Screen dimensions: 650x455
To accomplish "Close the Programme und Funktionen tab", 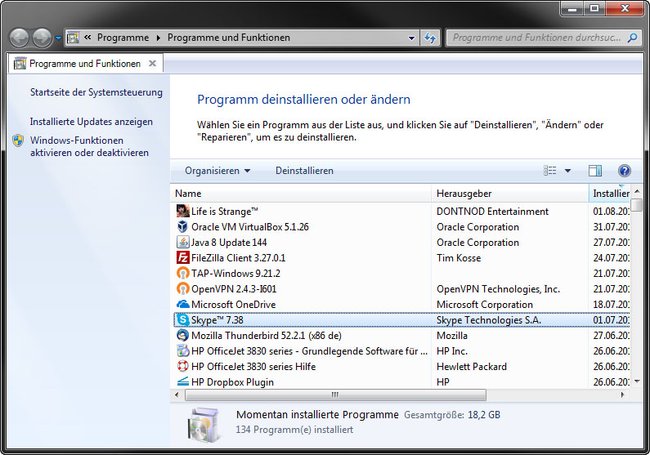I will (153, 63).
